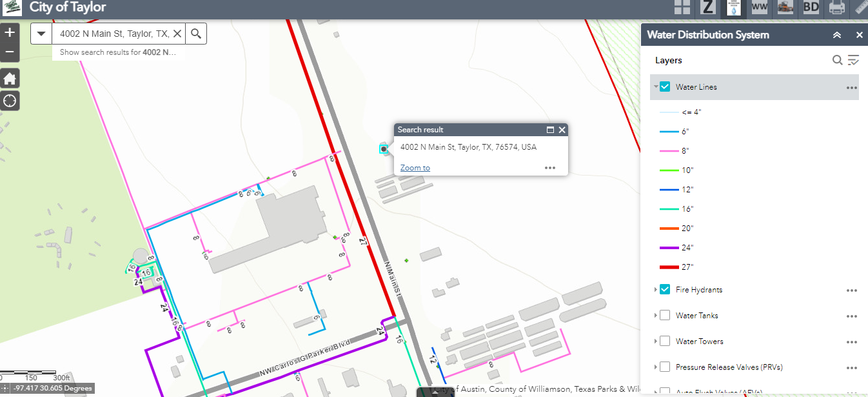Click the My Location crosshair button

[x=10, y=101]
